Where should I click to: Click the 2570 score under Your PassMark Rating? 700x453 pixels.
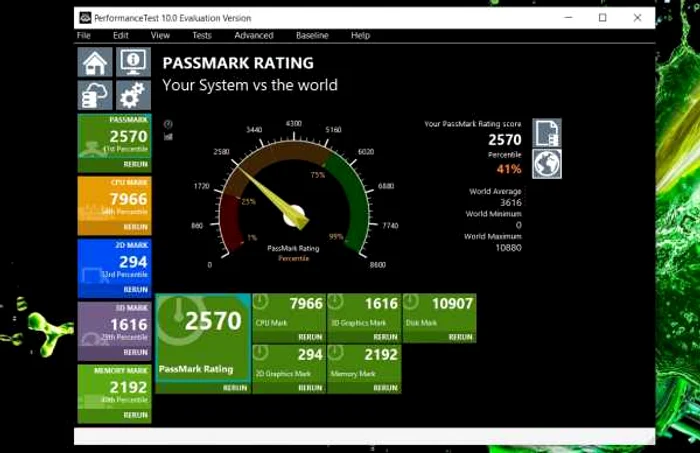pos(504,140)
